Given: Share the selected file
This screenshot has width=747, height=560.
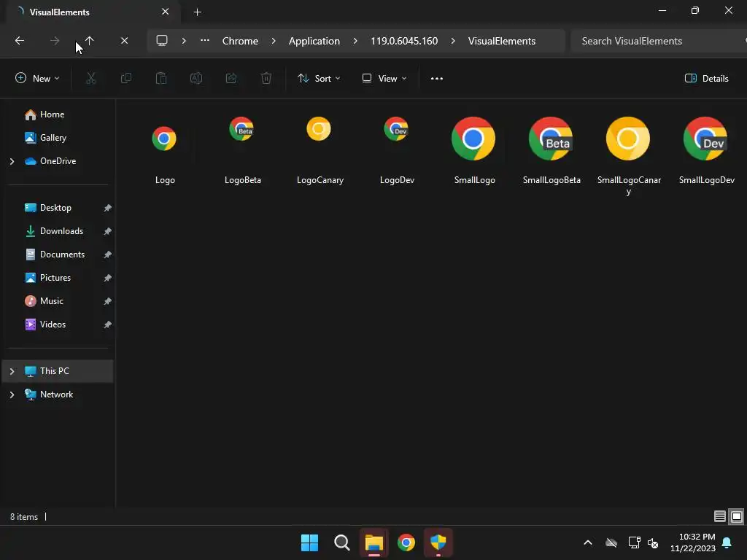Looking at the screenshot, I should pos(231,79).
